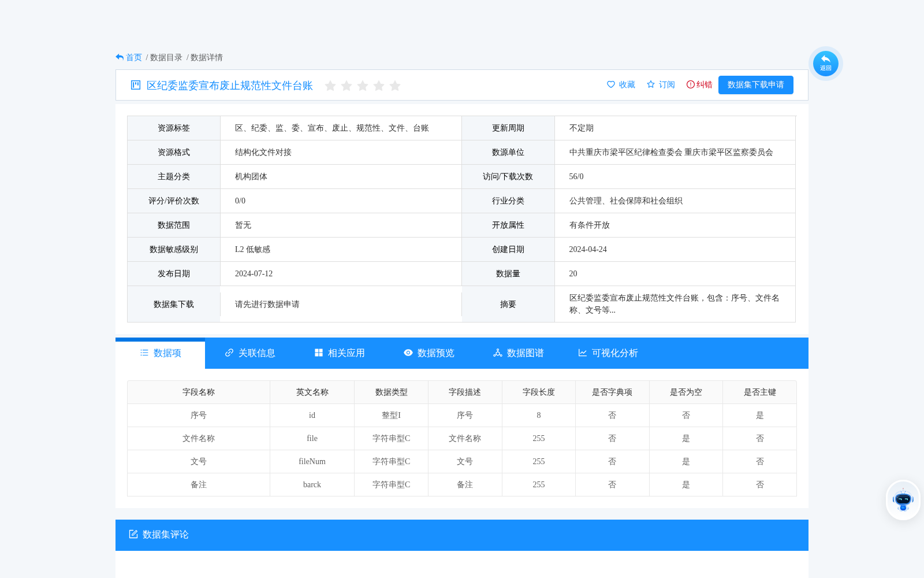Open the robot assistant chat icon
This screenshot has width=924, height=578.
point(903,500)
